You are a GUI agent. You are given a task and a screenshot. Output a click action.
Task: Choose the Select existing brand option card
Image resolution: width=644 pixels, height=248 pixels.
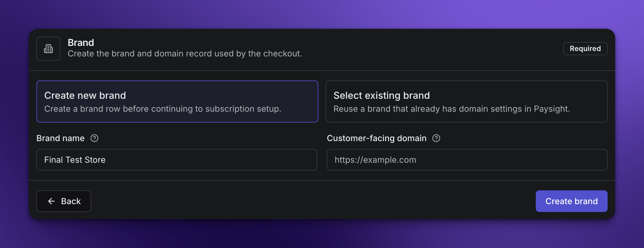tap(467, 101)
